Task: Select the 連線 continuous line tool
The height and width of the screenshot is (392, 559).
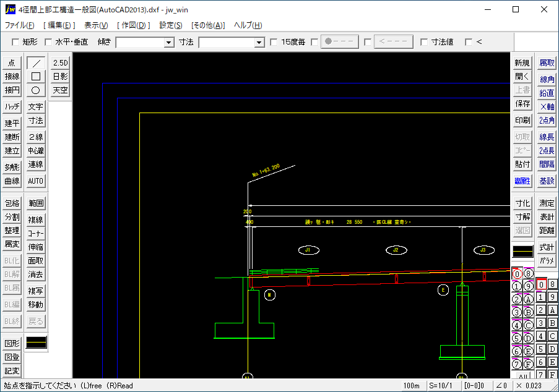Action: [x=36, y=164]
